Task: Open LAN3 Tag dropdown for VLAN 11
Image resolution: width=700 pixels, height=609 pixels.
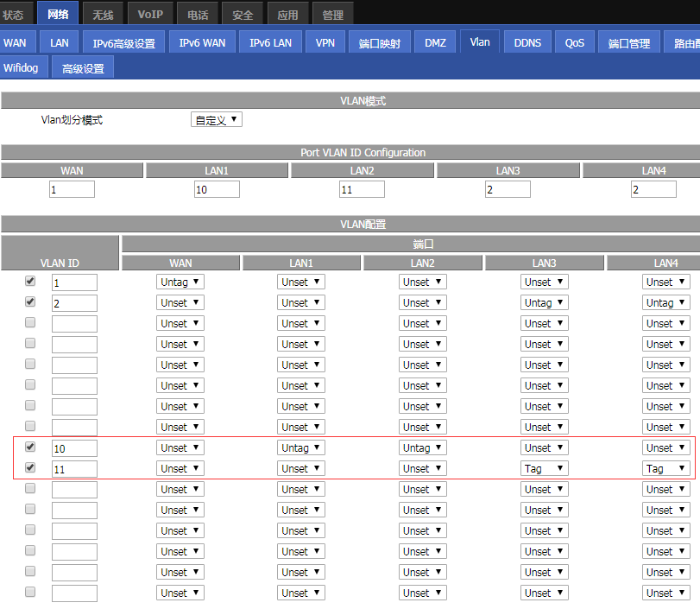Action: pyautogui.click(x=544, y=468)
